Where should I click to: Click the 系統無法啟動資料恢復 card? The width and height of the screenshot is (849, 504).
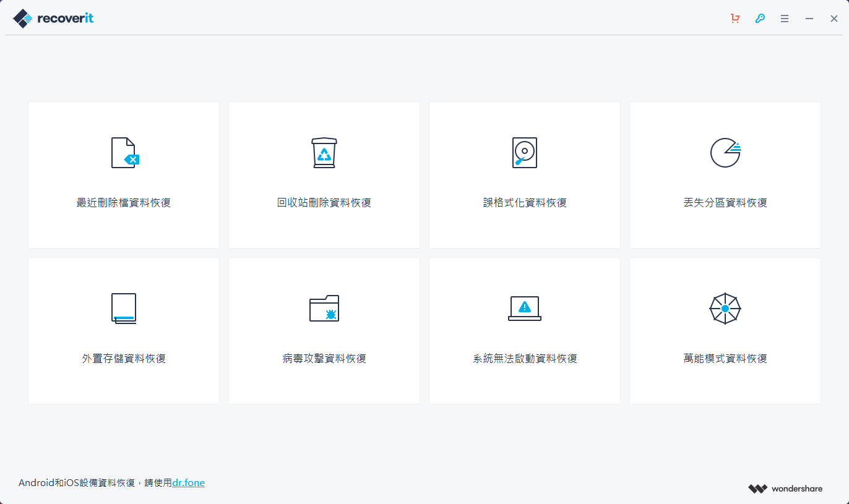pos(524,331)
